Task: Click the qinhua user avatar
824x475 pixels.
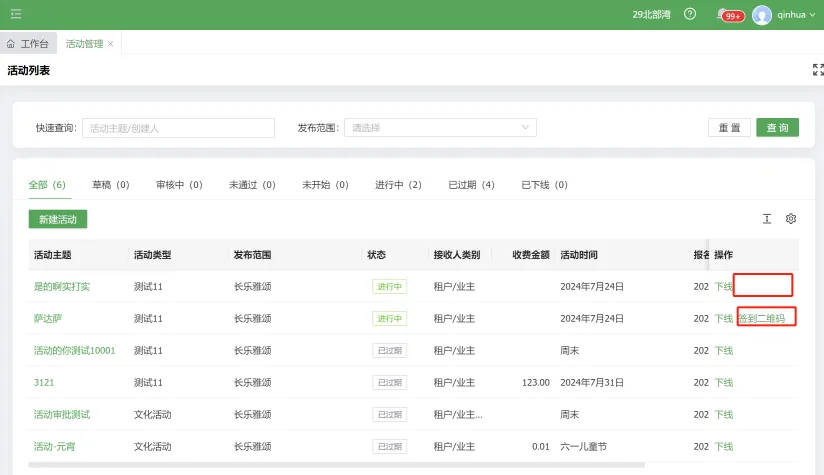Action: point(761,15)
